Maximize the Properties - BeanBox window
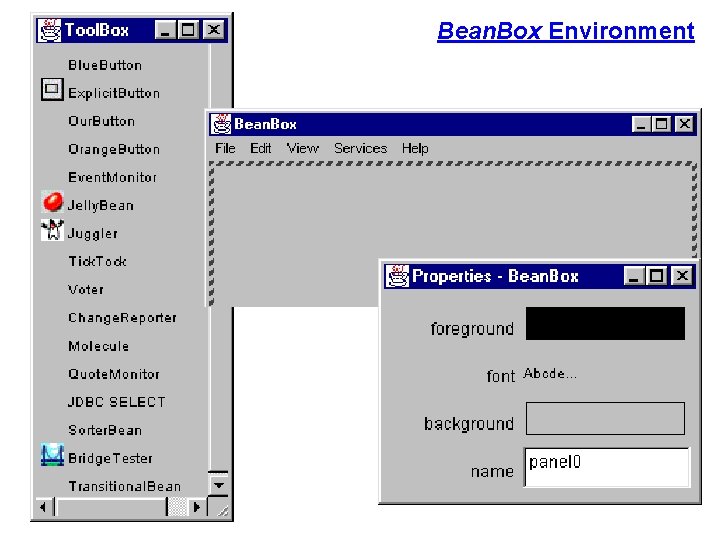The height and width of the screenshot is (540, 720). [656, 276]
